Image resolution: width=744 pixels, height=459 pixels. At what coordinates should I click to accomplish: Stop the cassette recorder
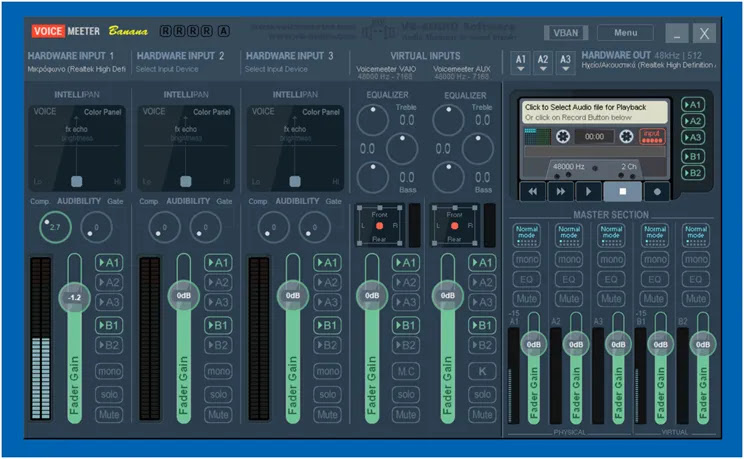(x=623, y=191)
